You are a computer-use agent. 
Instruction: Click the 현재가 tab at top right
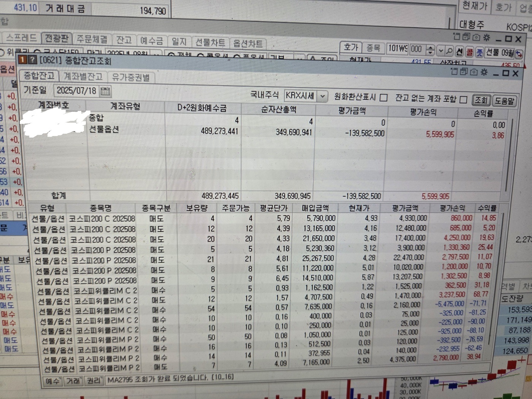475,6
